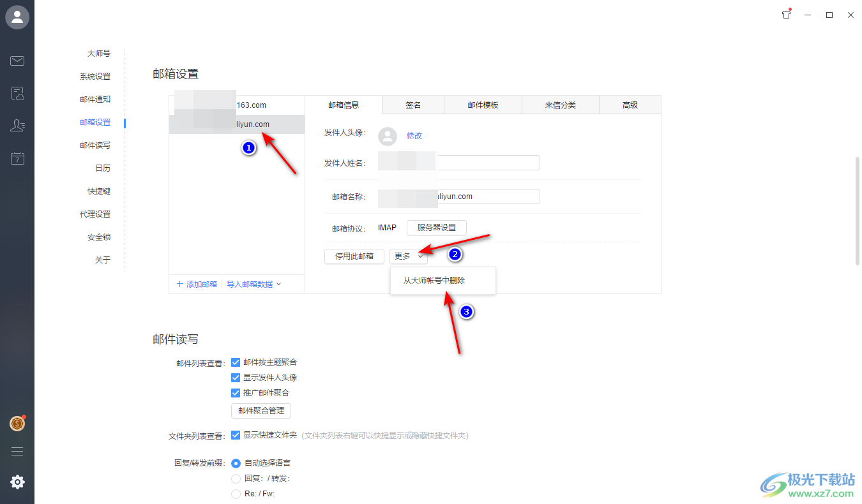The image size is (862, 504).
Task: Open 快捷键 settings section
Action: pos(99,191)
